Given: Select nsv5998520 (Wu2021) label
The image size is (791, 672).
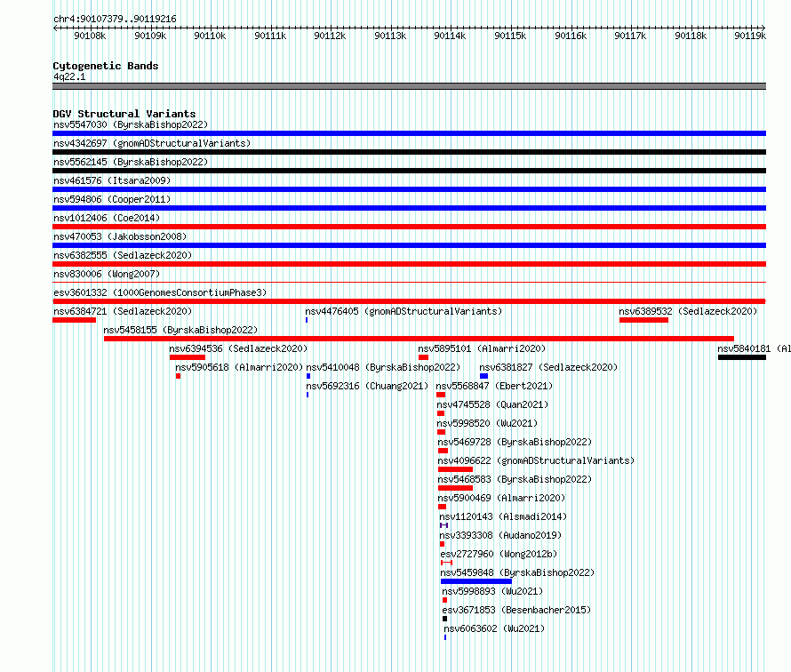Looking at the screenshot, I should [487, 423].
